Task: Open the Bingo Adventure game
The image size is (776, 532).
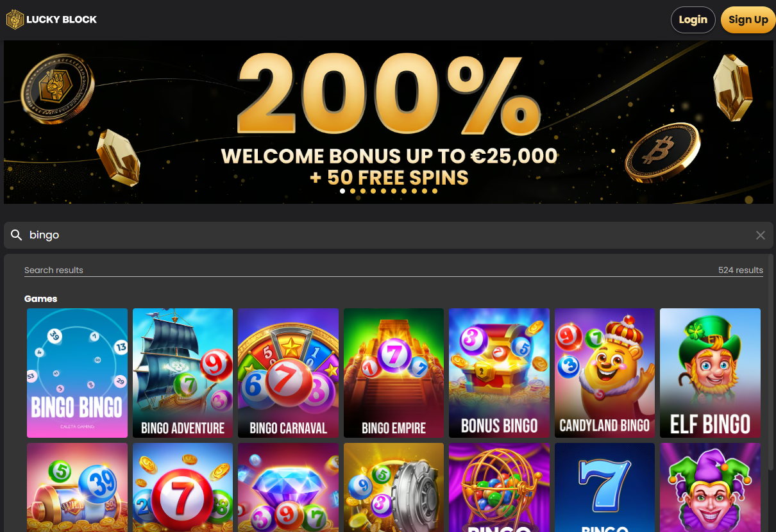Action: [x=183, y=373]
